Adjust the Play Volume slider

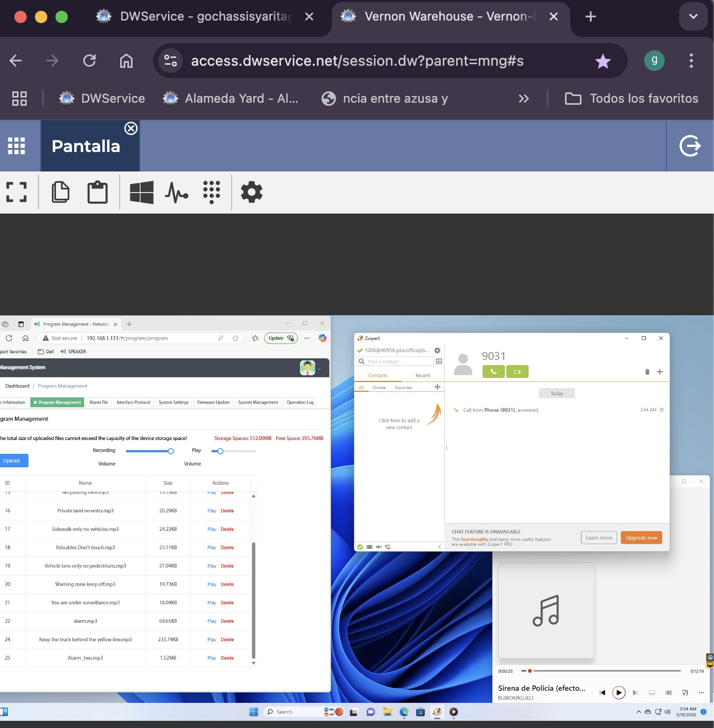click(234, 451)
